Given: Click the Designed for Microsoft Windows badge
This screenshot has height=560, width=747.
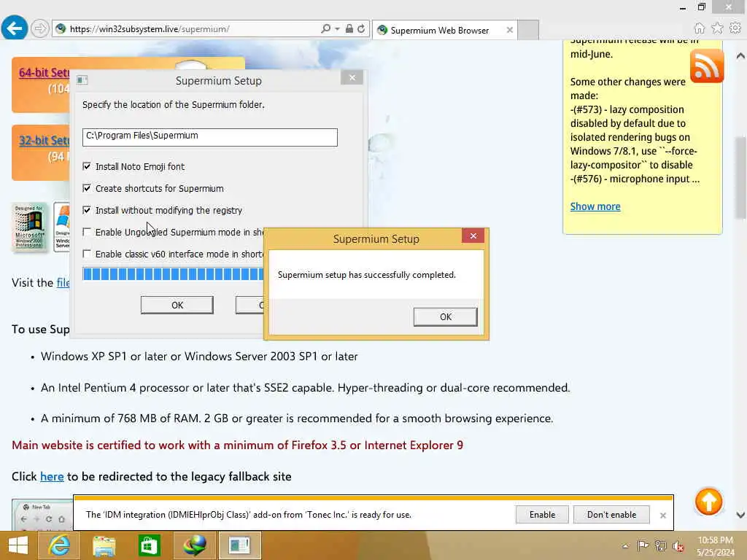Looking at the screenshot, I should 29,227.
